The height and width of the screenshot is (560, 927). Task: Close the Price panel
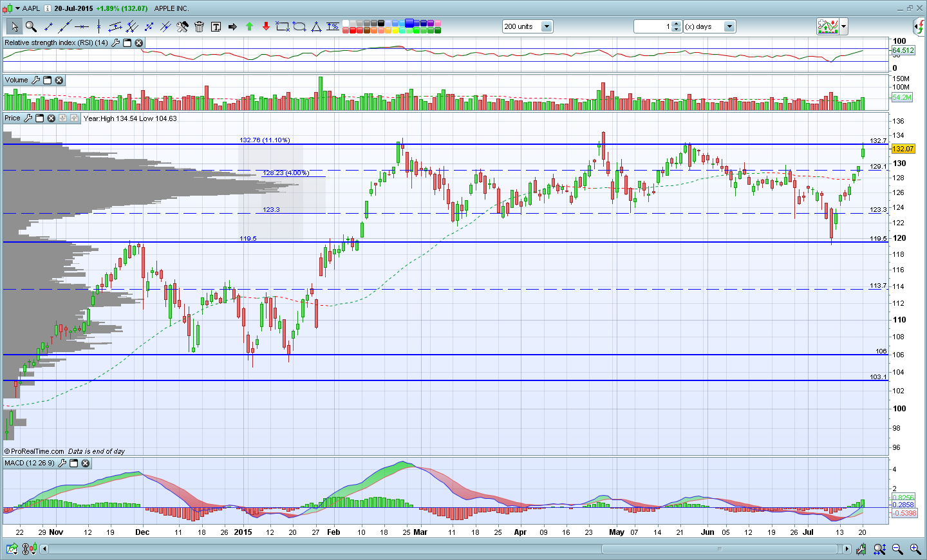51,118
